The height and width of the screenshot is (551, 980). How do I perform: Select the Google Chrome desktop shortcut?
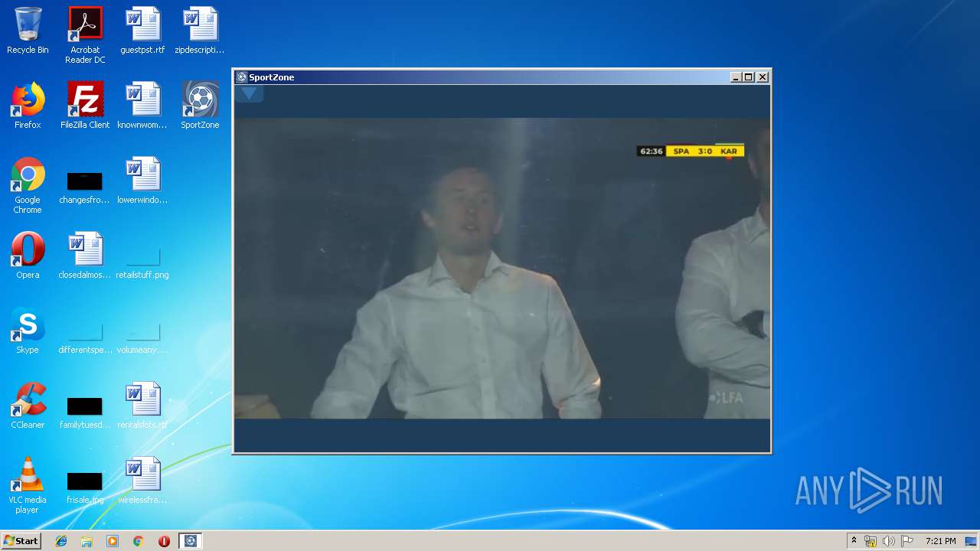[28, 186]
